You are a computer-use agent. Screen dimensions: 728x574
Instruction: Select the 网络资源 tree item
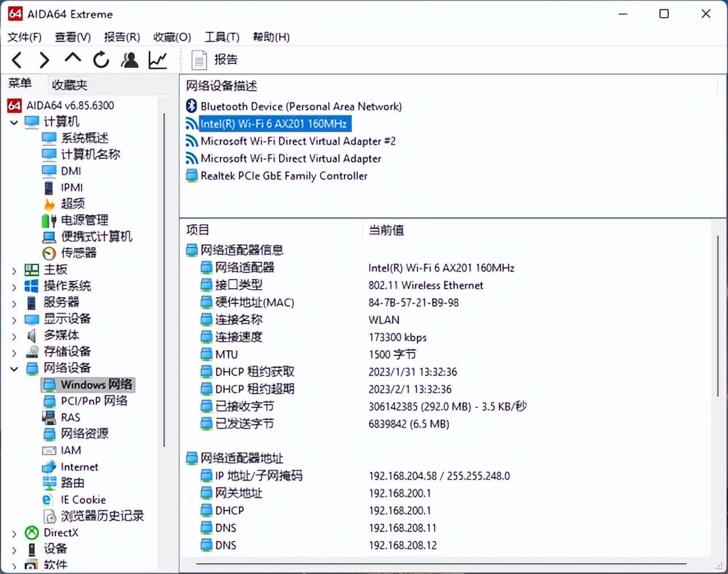75,434
